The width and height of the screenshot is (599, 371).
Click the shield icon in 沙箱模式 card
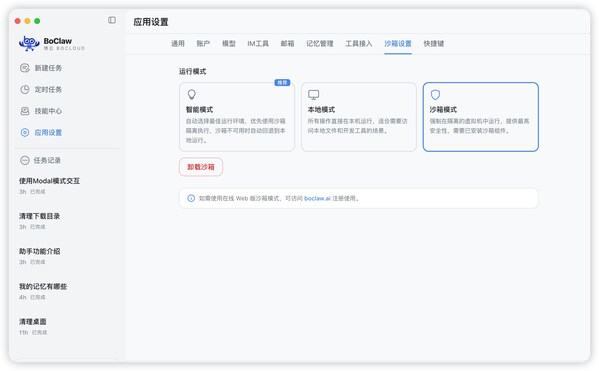tap(435, 94)
